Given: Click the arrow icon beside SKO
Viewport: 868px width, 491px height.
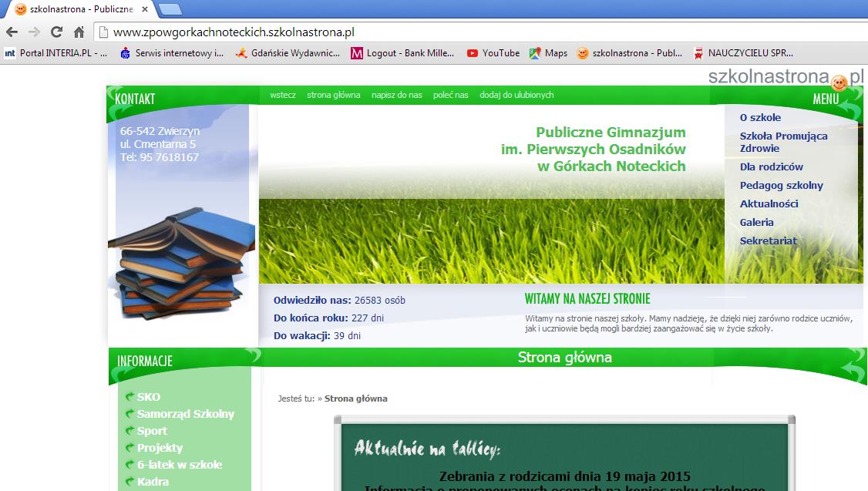Looking at the screenshot, I should click(130, 396).
